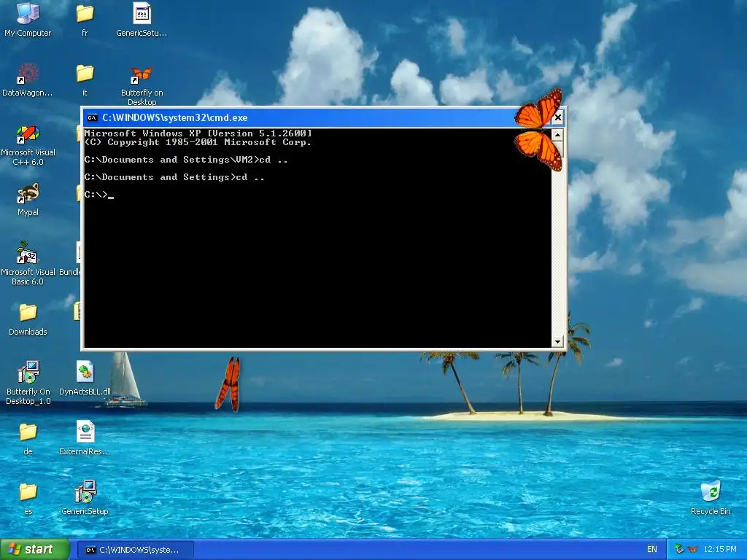Click the butterfly resting below cmd window

click(228, 384)
